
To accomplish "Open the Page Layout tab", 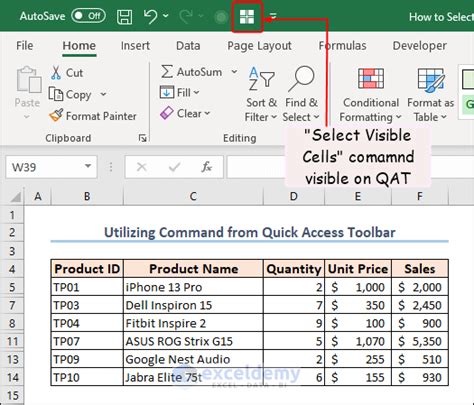I will tap(259, 45).
